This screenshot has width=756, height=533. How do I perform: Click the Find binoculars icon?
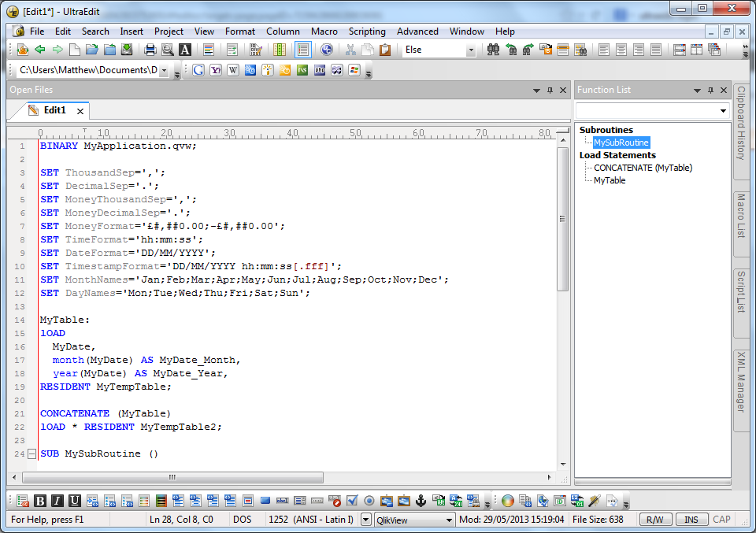click(493, 50)
